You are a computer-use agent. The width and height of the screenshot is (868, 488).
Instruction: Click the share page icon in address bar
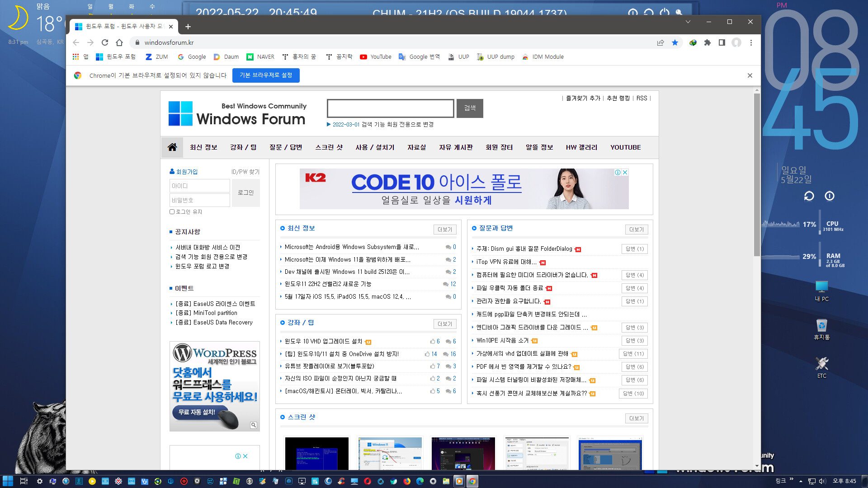(x=660, y=42)
